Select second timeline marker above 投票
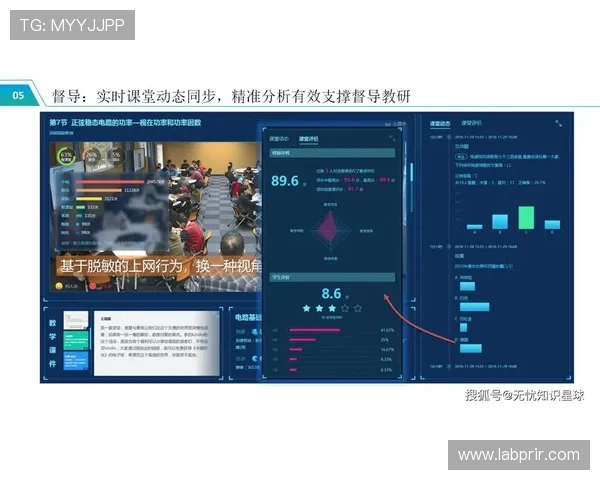Image resolution: width=600 pixels, height=480 pixels. click(x=449, y=247)
